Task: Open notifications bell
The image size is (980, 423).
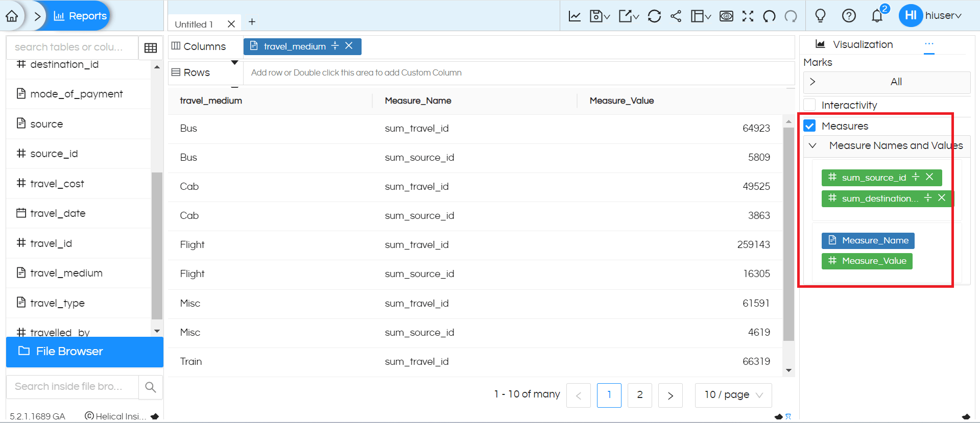Action: 877,16
